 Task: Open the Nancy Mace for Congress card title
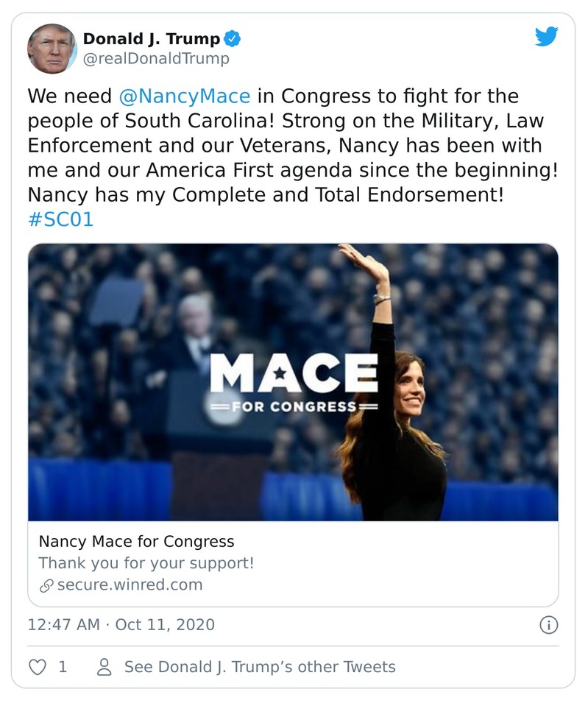click(x=136, y=542)
